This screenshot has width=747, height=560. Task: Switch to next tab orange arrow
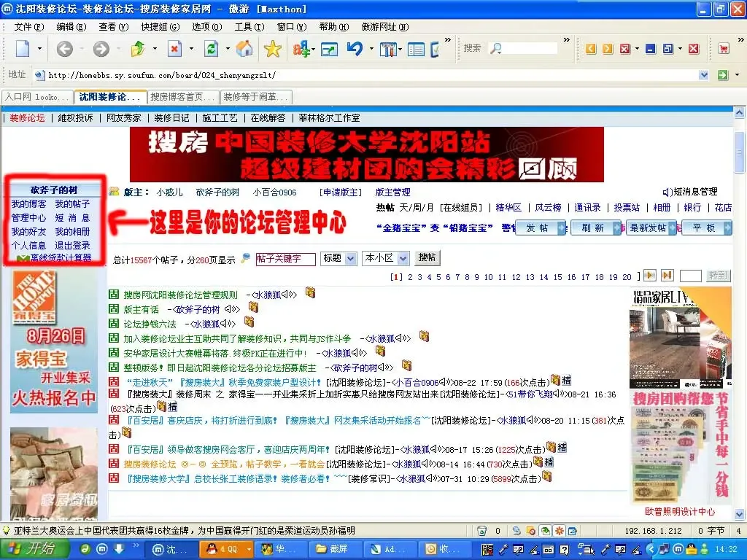(x=608, y=49)
